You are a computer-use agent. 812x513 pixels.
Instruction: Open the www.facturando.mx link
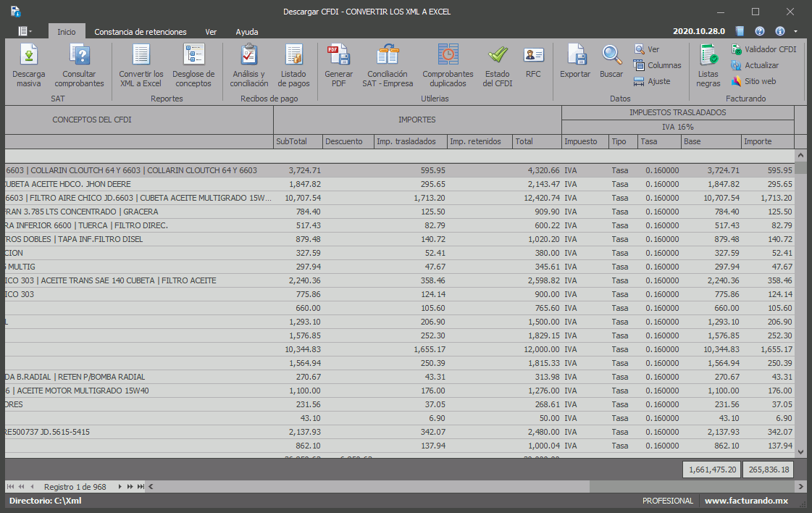pyautogui.click(x=746, y=501)
